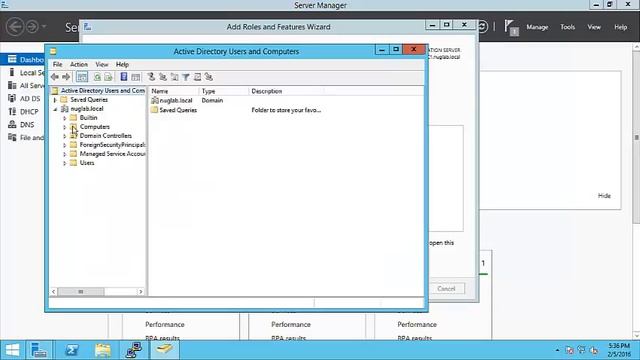Click the add objects to group icon
Screen dimensions: 640x360
point(209,77)
